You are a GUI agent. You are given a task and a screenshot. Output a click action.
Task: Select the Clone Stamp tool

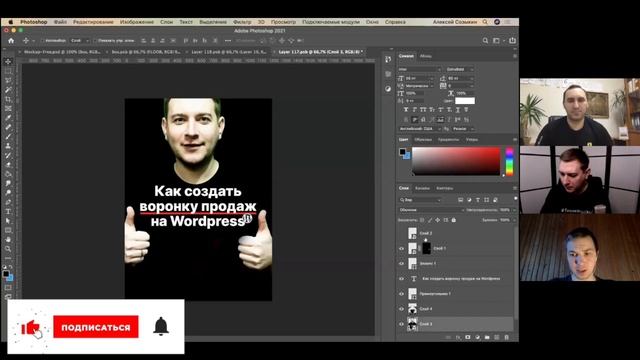point(8,146)
